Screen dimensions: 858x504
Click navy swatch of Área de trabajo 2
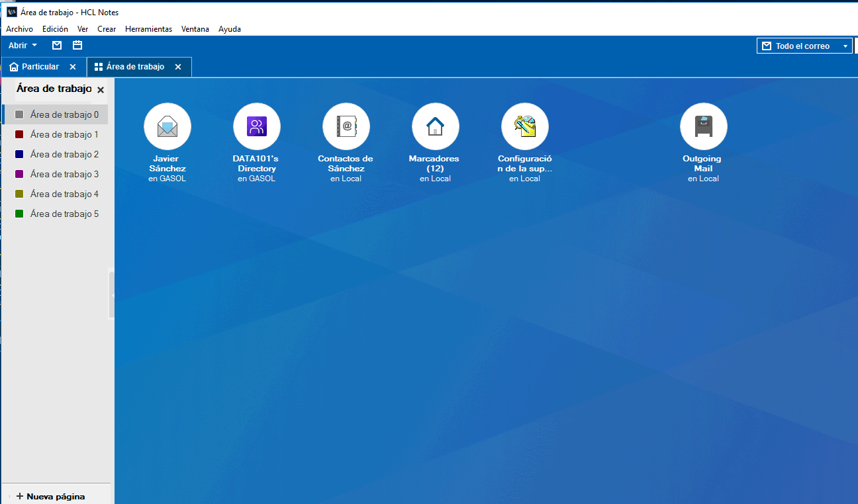click(x=19, y=154)
